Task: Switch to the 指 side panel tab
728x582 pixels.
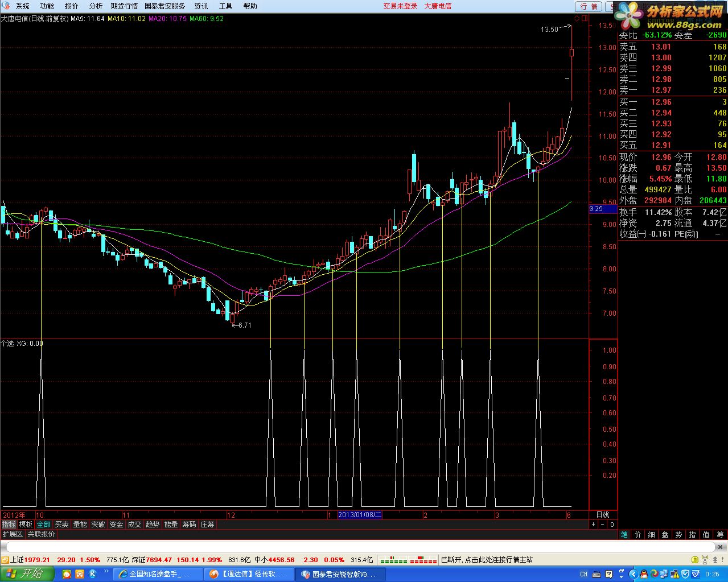Action: coord(693,535)
